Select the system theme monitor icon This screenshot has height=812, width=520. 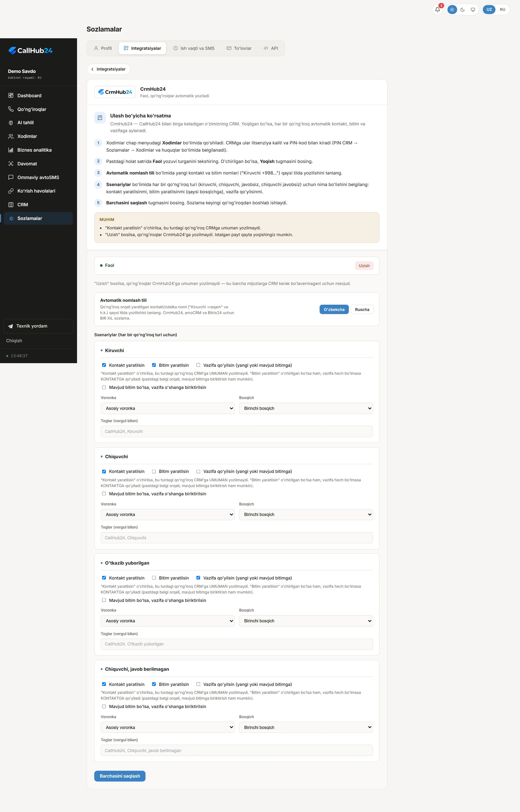(x=473, y=9)
